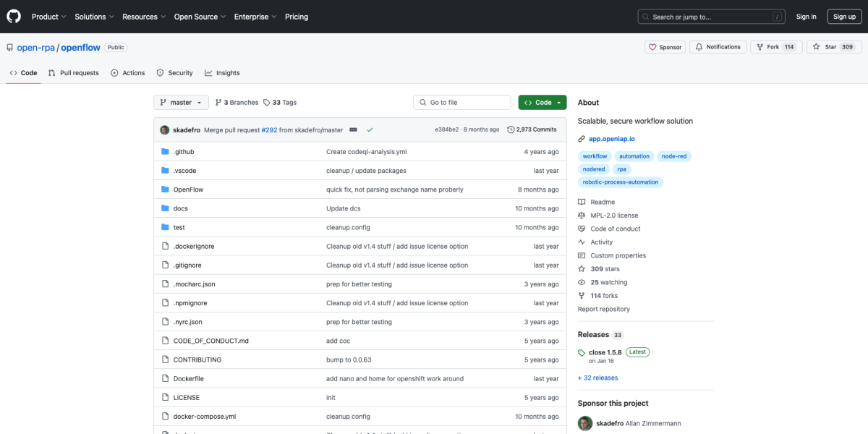Show the green check status icon
Viewport: 868px width, 434px height.
370,129
